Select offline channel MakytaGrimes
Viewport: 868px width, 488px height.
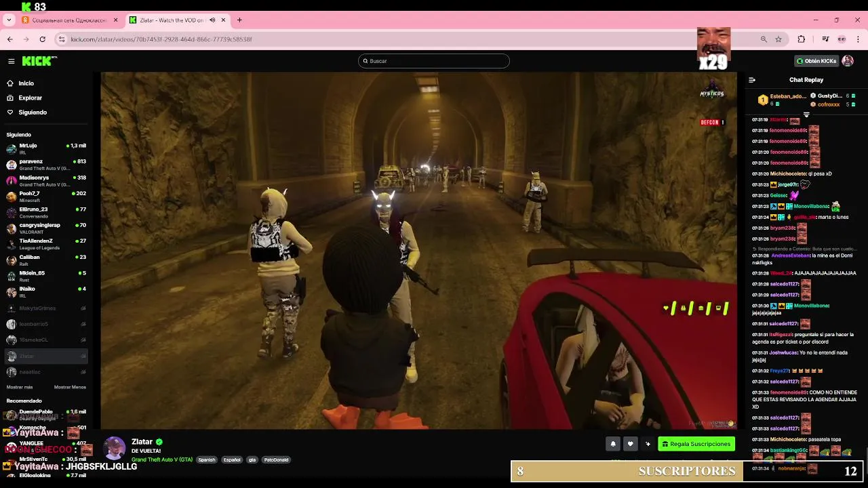pyautogui.click(x=46, y=308)
